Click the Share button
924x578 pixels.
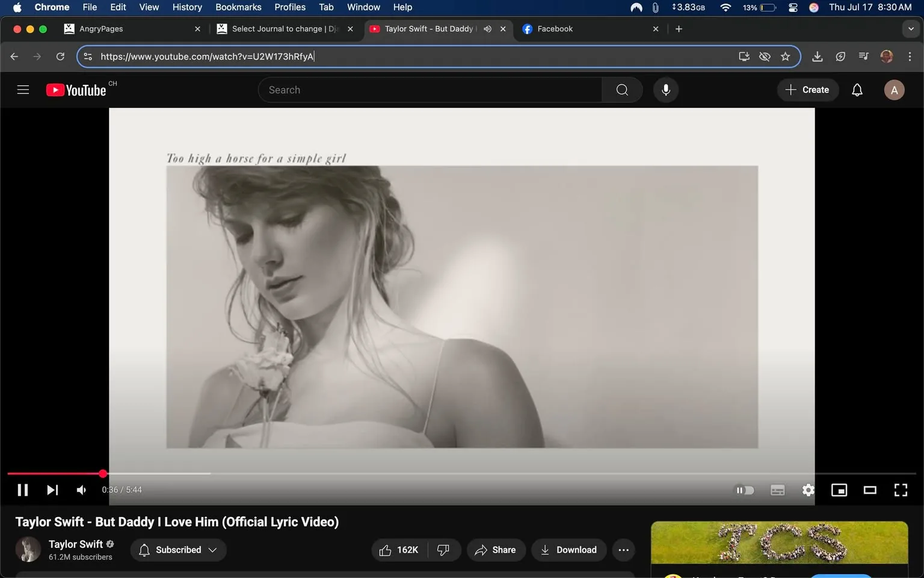(496, 550)
